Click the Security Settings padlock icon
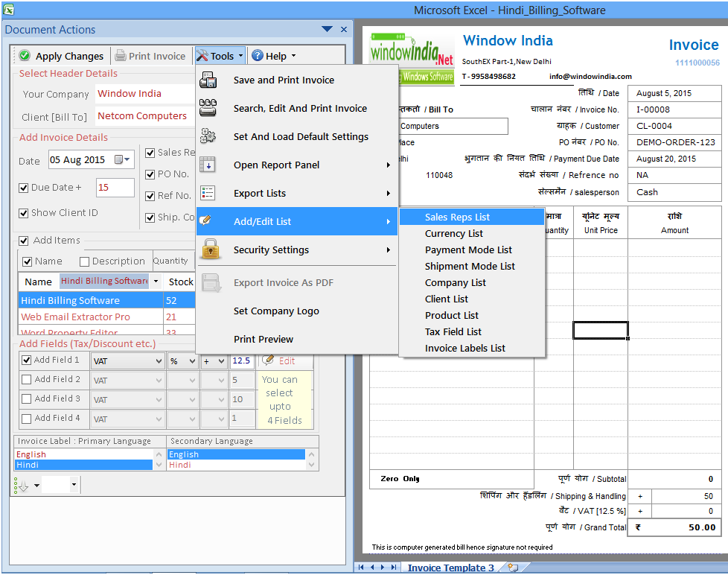Screen dimensions: 728x575 (211, 249)
